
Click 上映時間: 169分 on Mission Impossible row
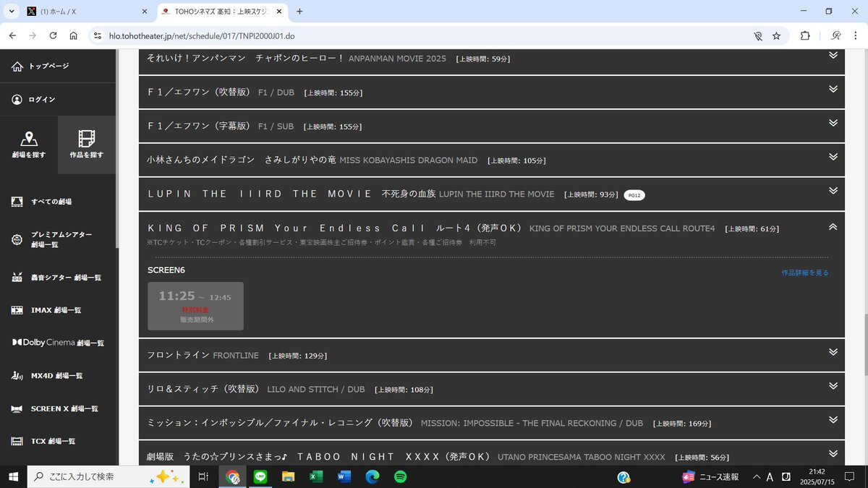[682, 424]
